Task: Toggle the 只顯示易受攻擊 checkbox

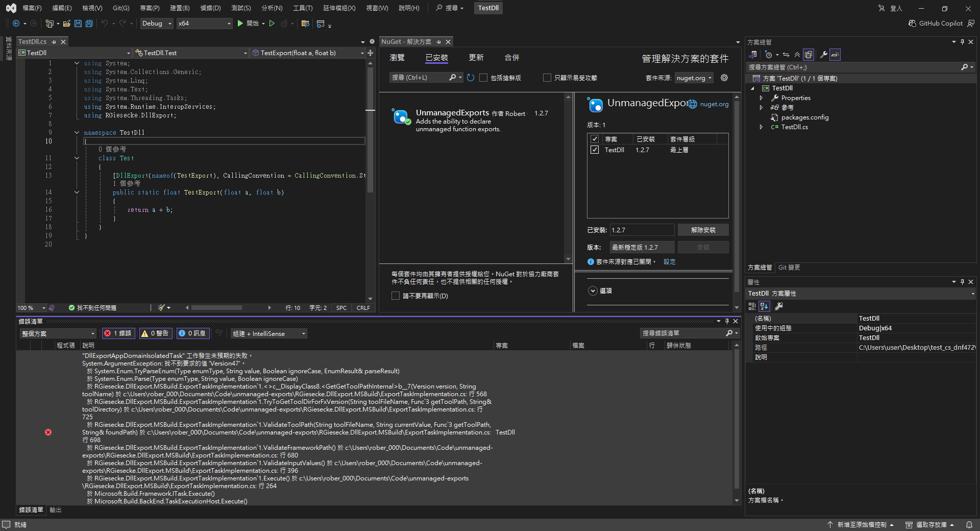Action: [x=547, y=78]
